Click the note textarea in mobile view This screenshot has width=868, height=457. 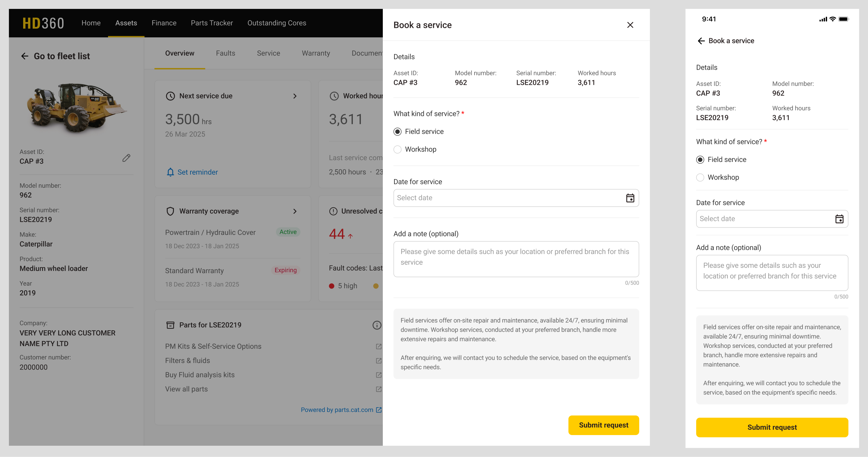(x=772, y=273)
